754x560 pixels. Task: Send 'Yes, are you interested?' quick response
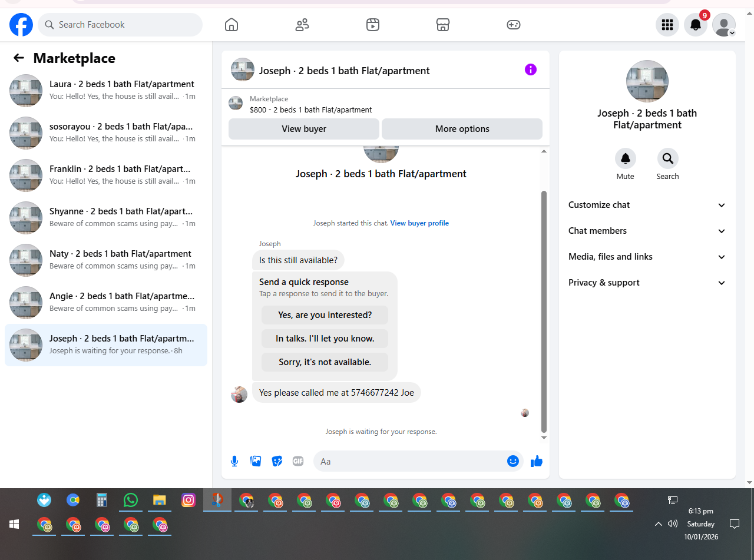(325, 315)
